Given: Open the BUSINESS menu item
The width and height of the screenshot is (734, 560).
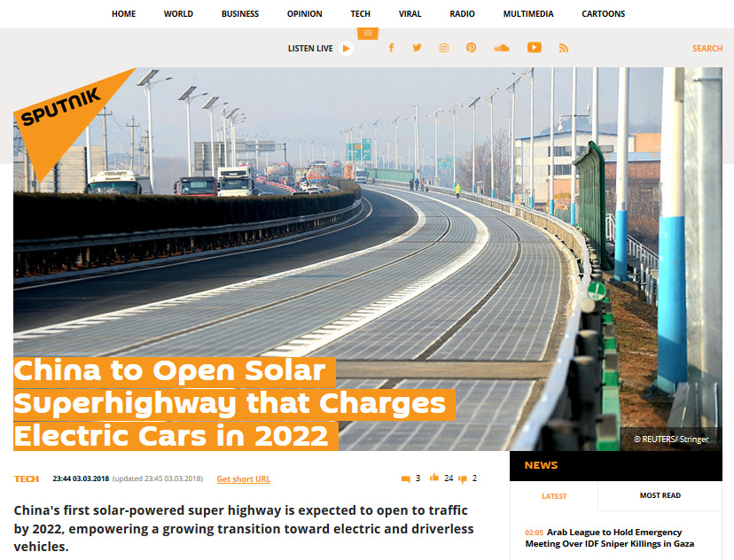Looking at the screenshot, I should (x=240, y=14).
